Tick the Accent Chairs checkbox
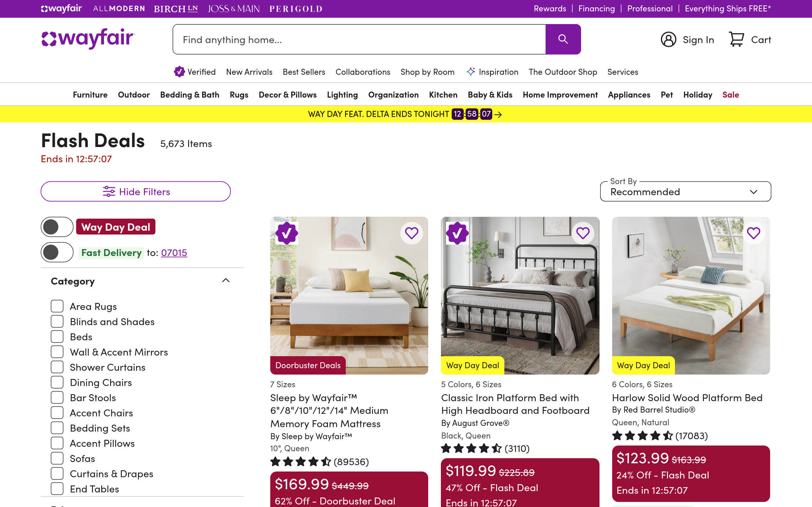 (x=57, y=413)
